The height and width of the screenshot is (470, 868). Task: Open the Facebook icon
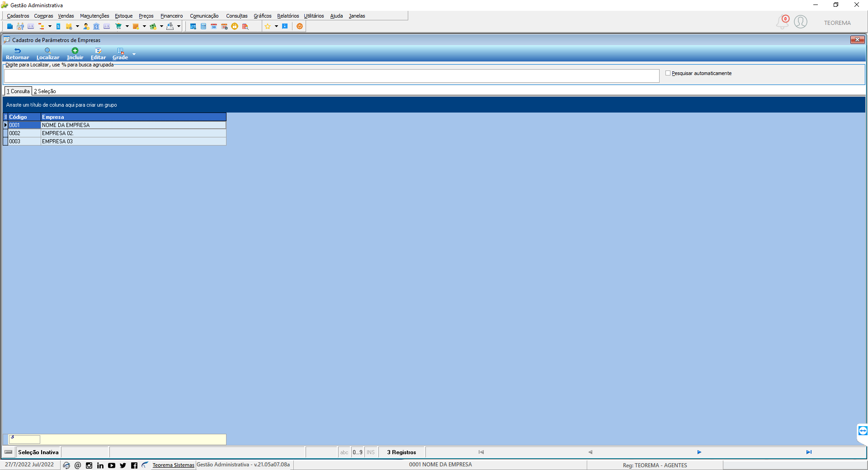click(x=134, y=465)
